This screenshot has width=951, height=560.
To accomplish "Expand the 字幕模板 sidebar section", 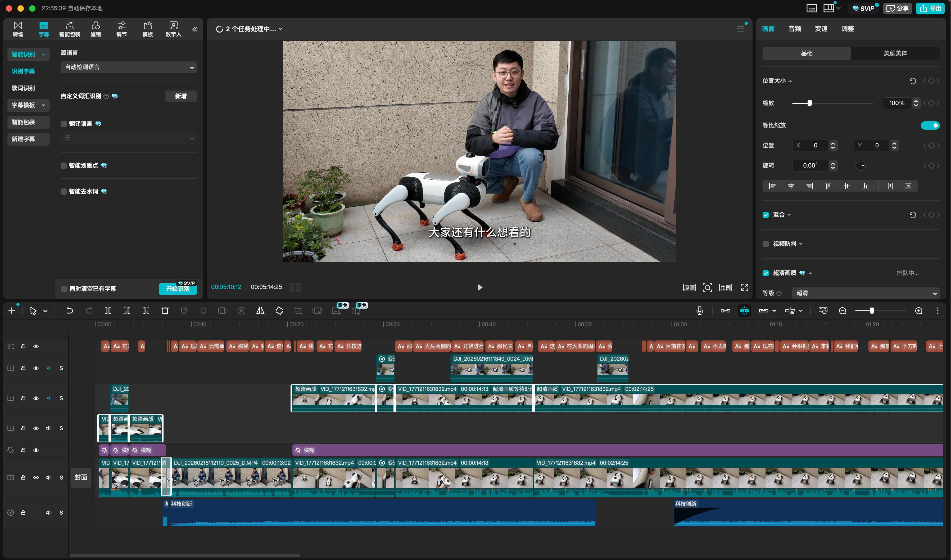I will tap(28, 105).
